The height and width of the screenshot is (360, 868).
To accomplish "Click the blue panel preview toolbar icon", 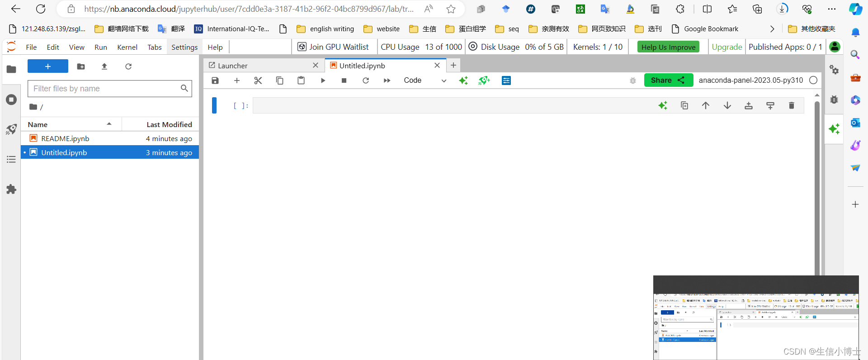I will click(x=506, y=81).
